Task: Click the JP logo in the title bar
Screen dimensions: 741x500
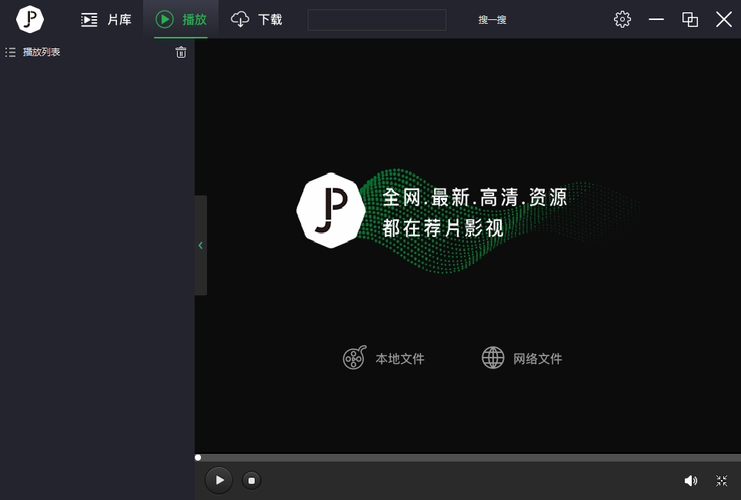Action: 30,19
